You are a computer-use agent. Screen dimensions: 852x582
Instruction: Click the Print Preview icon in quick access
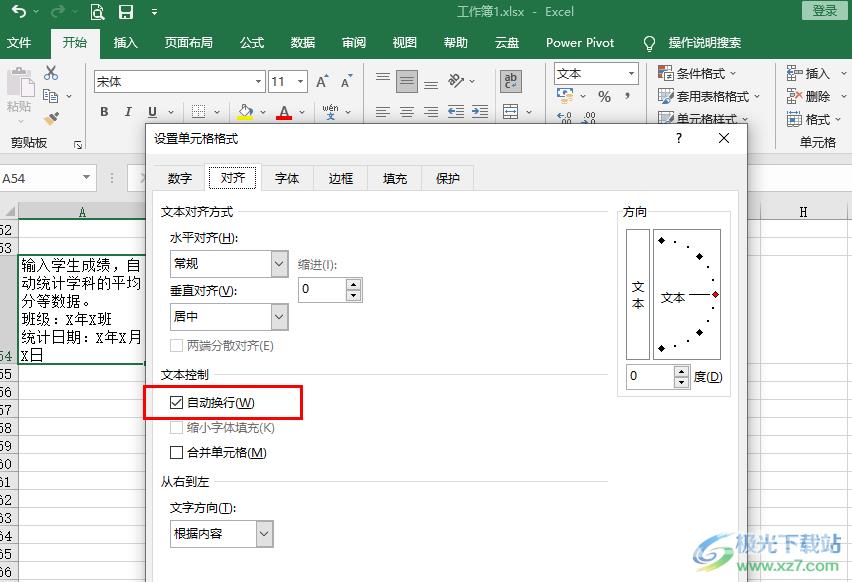click(97, 11)
